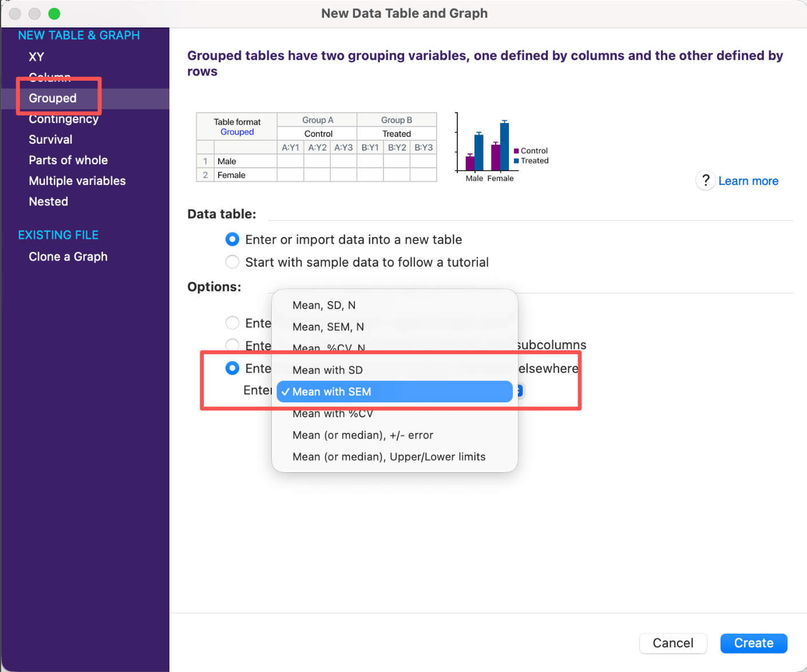Select Multiple variables in sidebar

[77, 181]
